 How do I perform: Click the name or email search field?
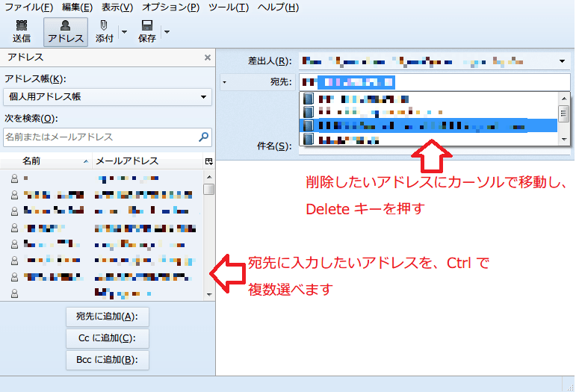click(x=100, y=137)
